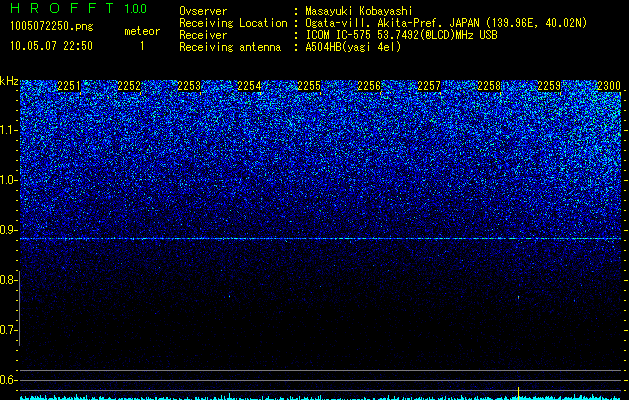Click the horizontal carrier line near 0.88 kHz
This screenshot has height=400, width=629.
click(321, 239)
